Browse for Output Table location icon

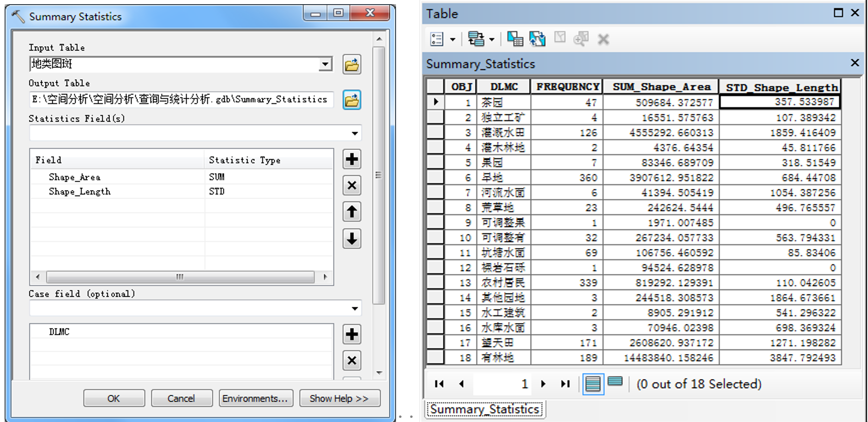click(x=352, y=100)
